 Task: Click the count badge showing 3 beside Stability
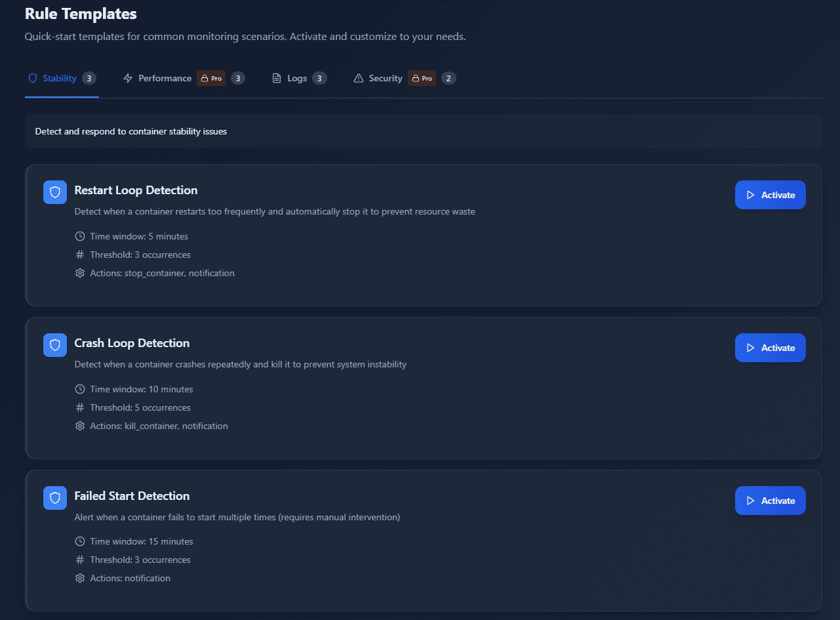88,78
